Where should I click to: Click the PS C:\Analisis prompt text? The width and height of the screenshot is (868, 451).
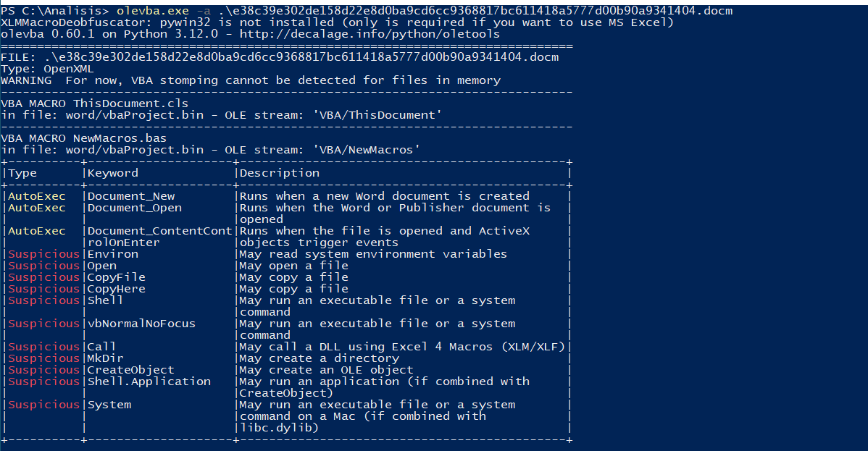54,11
